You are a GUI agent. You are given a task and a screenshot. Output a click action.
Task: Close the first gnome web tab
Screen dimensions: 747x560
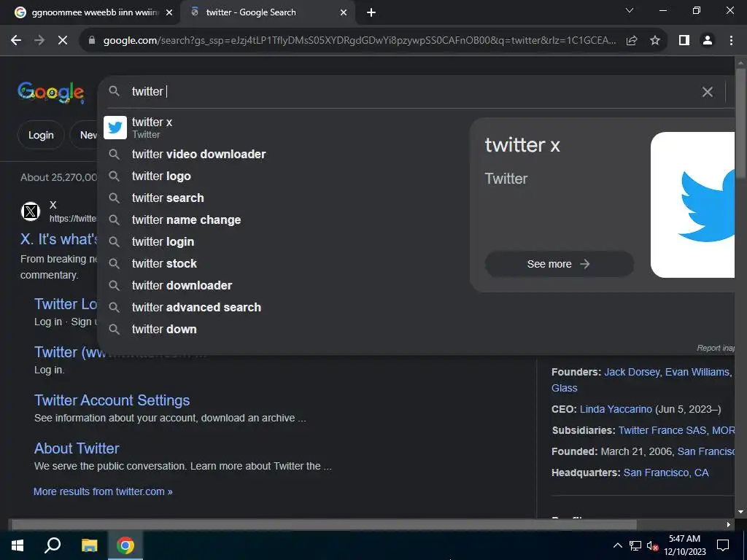pyautogui.click(x=169, y=13)
